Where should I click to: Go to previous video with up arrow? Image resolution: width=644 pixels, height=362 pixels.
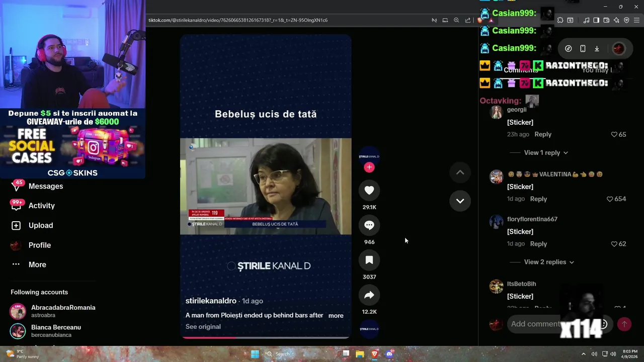[460, 172]
